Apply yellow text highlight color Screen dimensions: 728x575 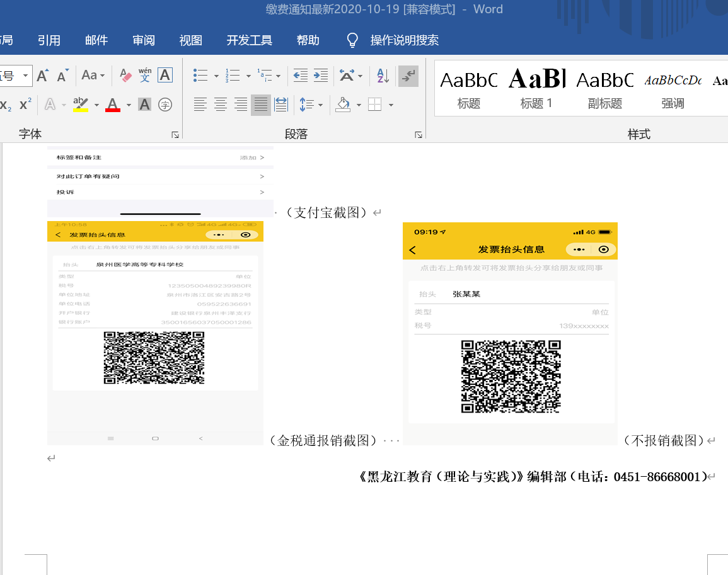click(x=80, y=105)
